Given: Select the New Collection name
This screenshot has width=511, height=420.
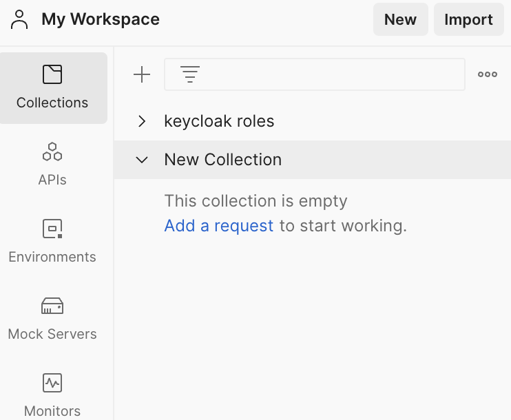Looking at the screenshot, I should (223, 160).
